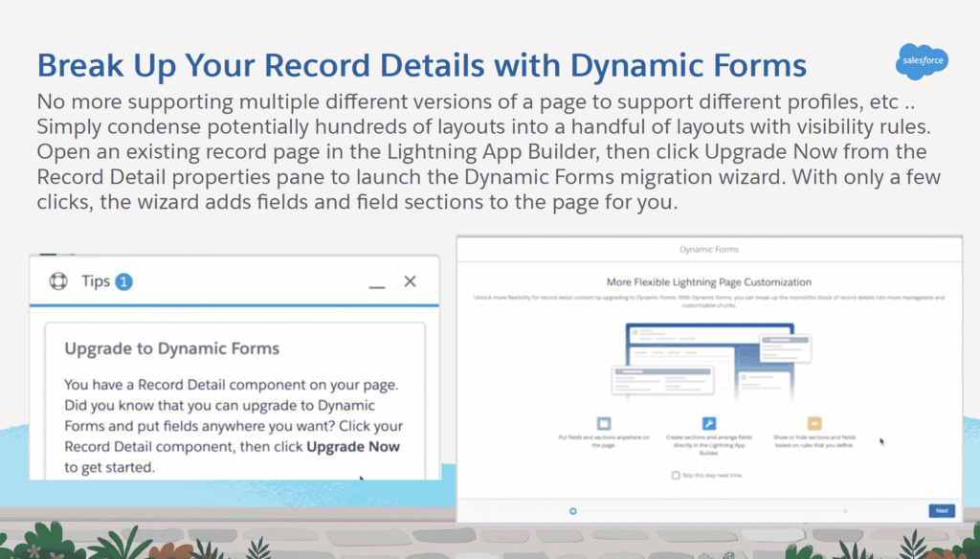Click the More Flexible Lightning Page Customization heading

(x=709, y=282)
